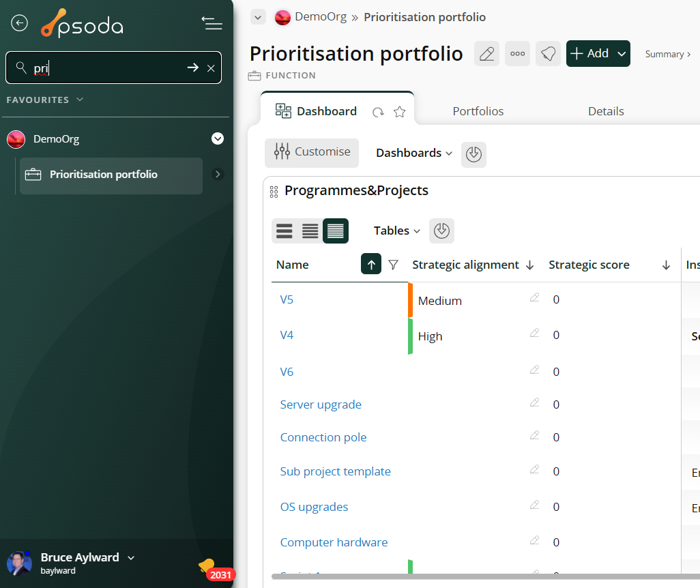
Task: Click the Customise button
Action: (x=312, y=152)
